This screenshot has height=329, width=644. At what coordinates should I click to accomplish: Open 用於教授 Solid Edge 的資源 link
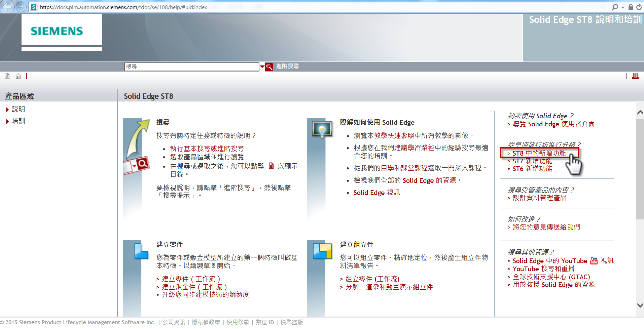tap(553, 285)
